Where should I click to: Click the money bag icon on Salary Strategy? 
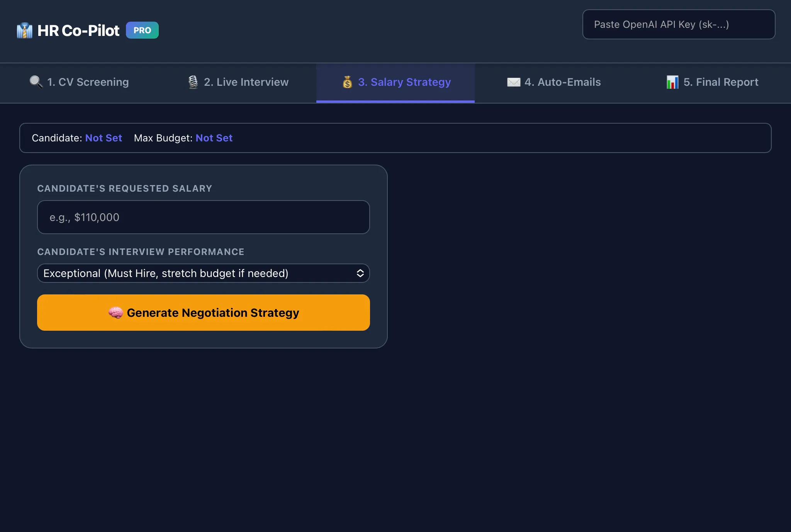coord(347,82)
